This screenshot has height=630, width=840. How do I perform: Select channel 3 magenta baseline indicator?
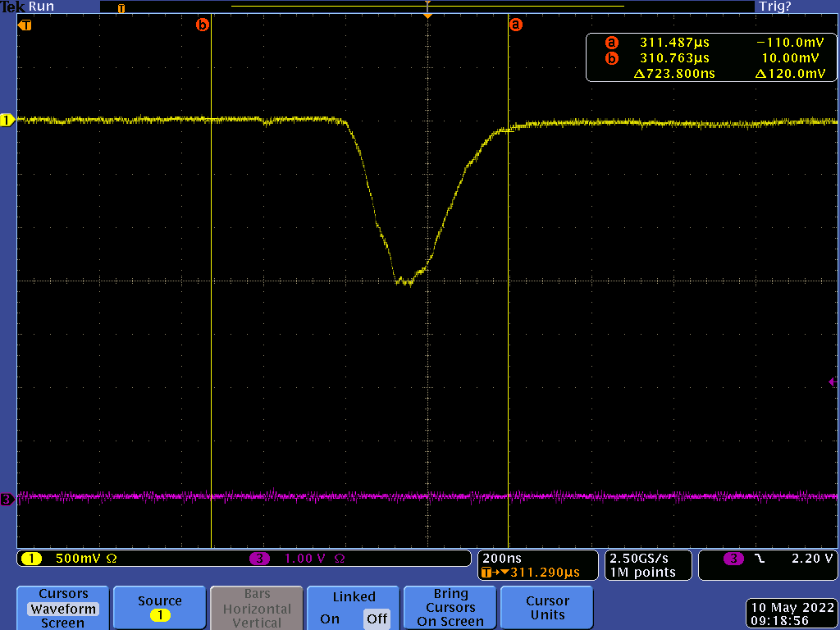click(x=7, y=499)
